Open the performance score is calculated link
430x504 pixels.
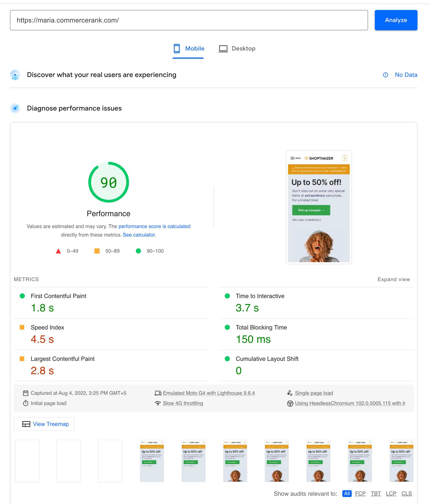(154, 226)
